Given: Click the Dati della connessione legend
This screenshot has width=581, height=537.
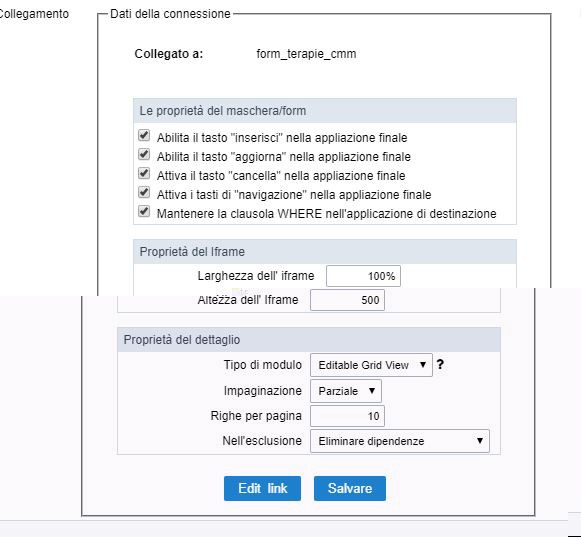Looking at the screenshot, I should point(170,14).
